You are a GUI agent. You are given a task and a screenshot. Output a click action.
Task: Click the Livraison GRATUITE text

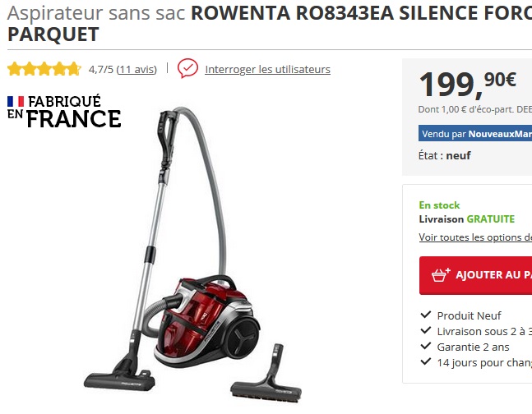467,219
